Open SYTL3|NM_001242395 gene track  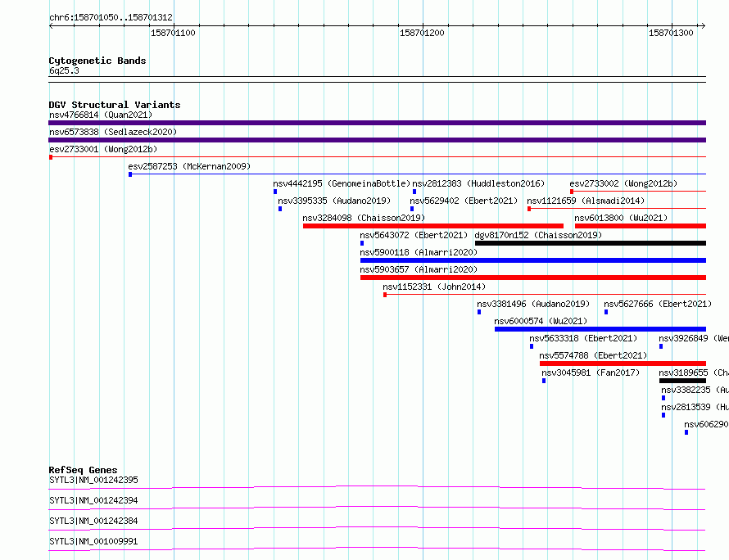[377, 487]
